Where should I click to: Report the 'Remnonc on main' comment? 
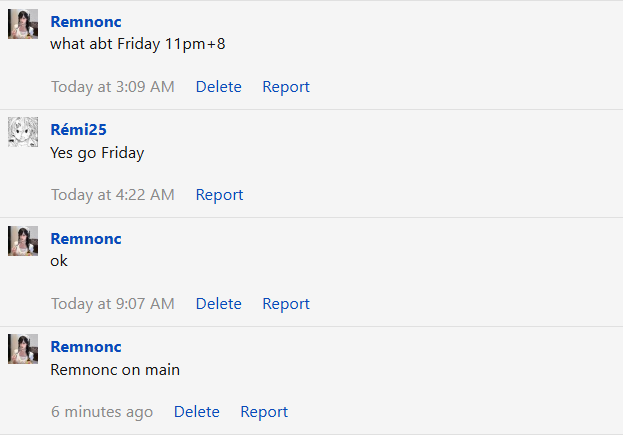264,412
